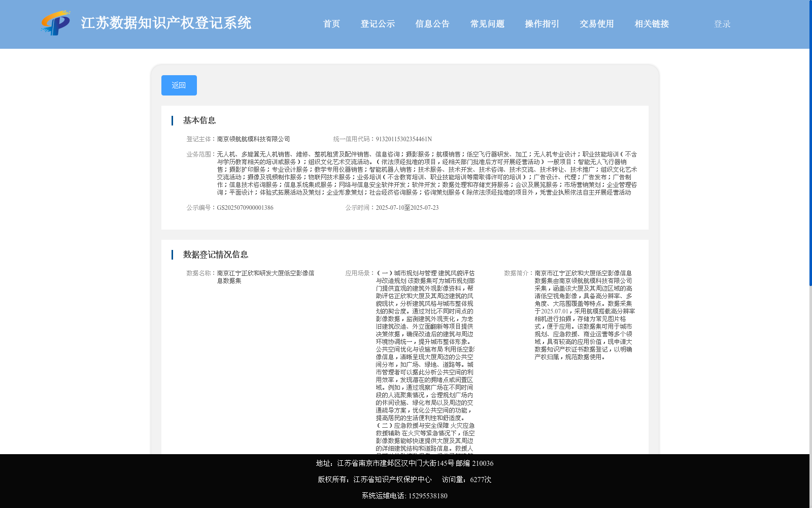Select the notice number GS2025070900001386
Screen dimensions: 812x508
[x=245, y=208]
